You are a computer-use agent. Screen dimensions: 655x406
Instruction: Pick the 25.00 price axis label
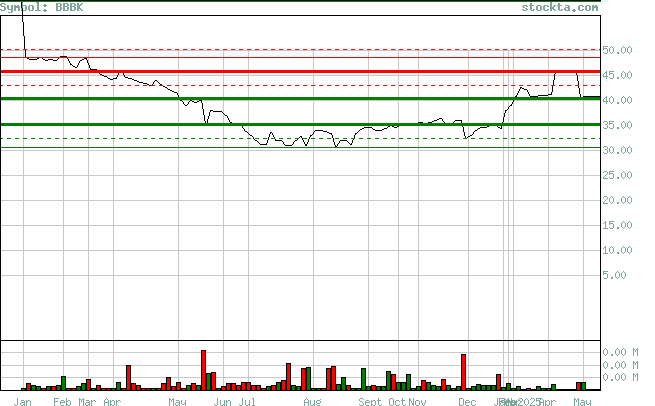click(x=617, y=175)
